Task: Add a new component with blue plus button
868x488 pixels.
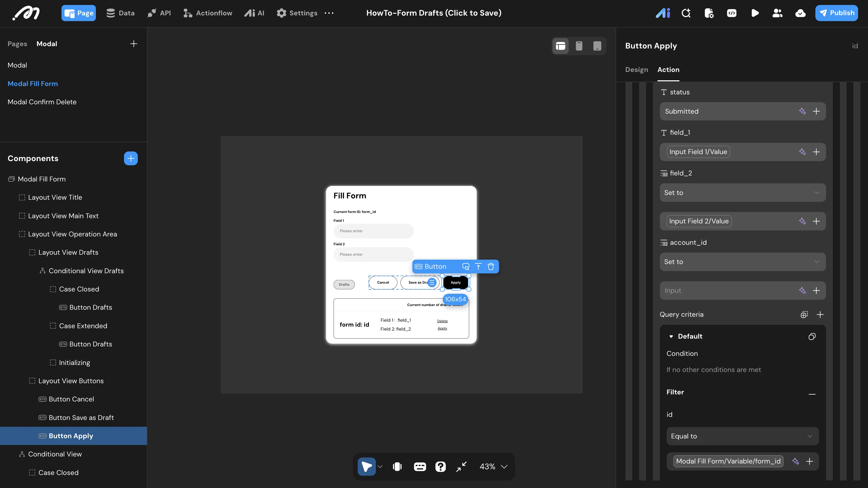Action: (x=131, y=158)
